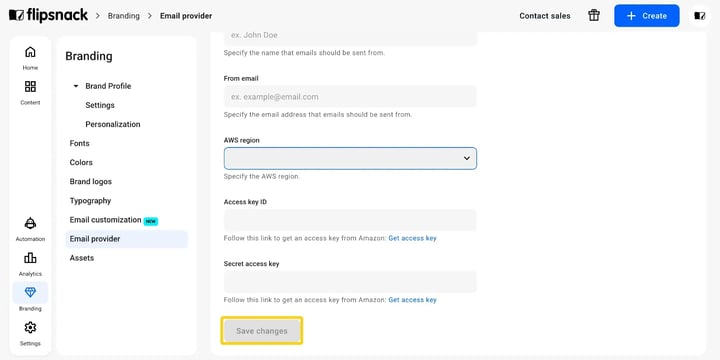This screenshot has height=360, width=720.
Task: Click Email provider breadcrumb
Action: click(186, 16)
